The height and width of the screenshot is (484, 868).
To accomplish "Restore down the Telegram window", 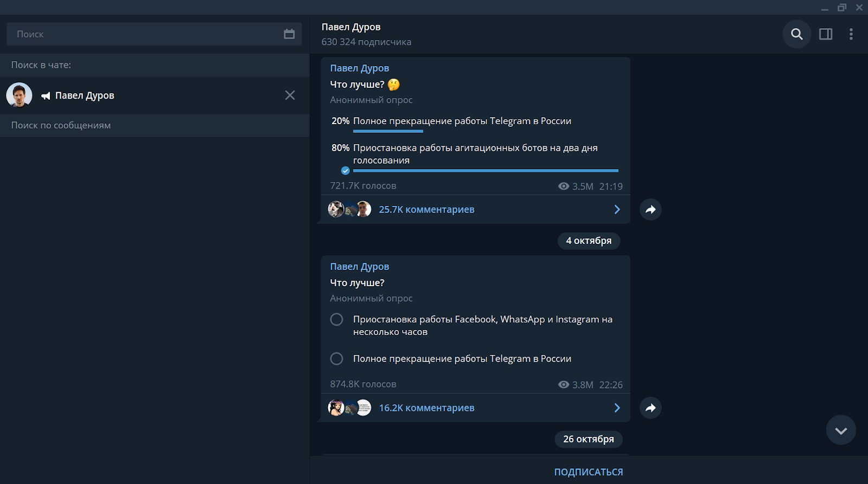I will pos(842,8).
